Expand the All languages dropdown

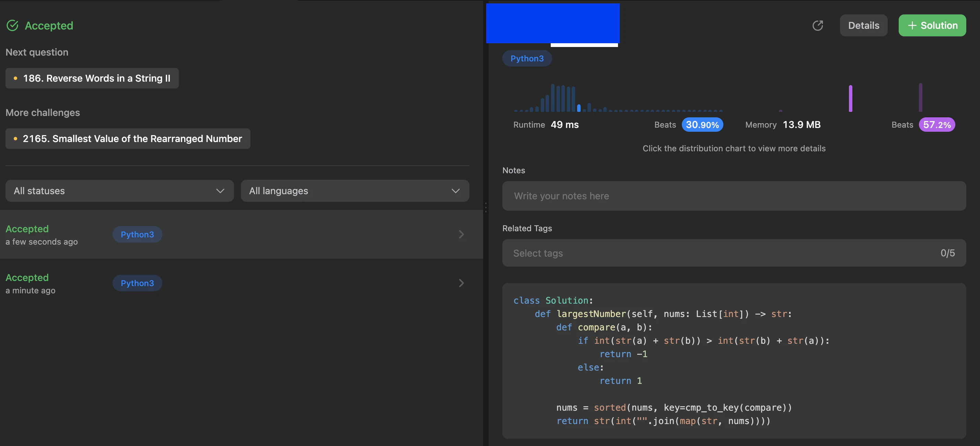point(355,191)
